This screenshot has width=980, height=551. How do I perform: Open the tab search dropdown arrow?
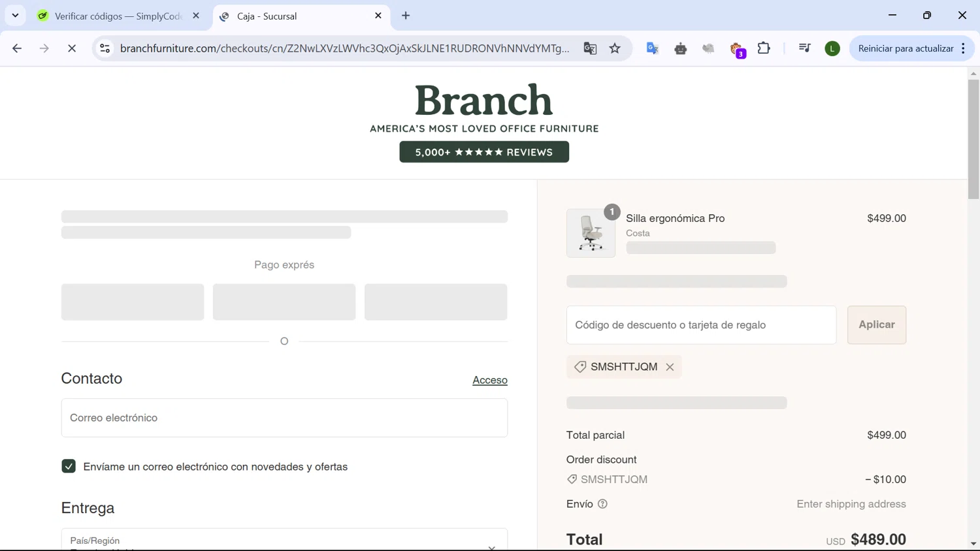coord(15,16)
